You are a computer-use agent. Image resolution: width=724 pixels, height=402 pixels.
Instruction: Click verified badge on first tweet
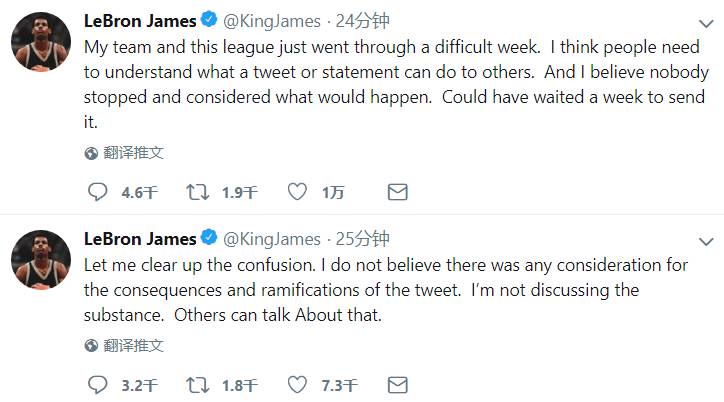click(210, 18)
